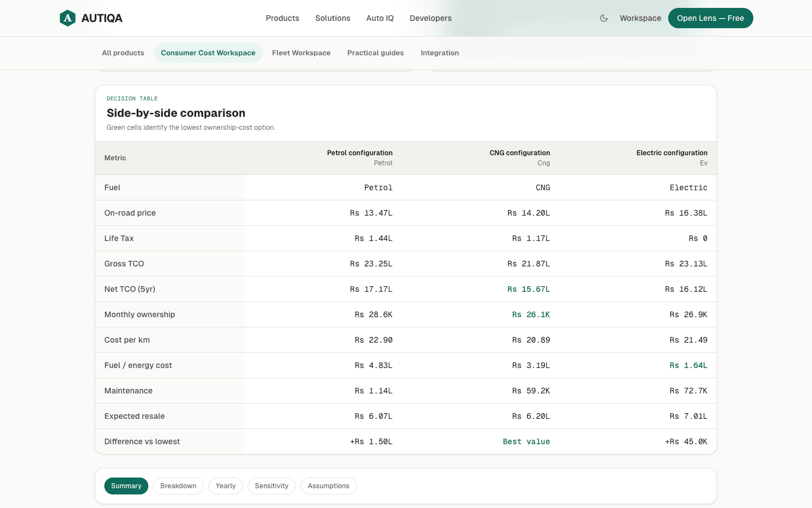The image size is (812, 508).
Task: Switch to the Fleet Workspace tab
Action: pyautogui.click(x=301, y=53)
